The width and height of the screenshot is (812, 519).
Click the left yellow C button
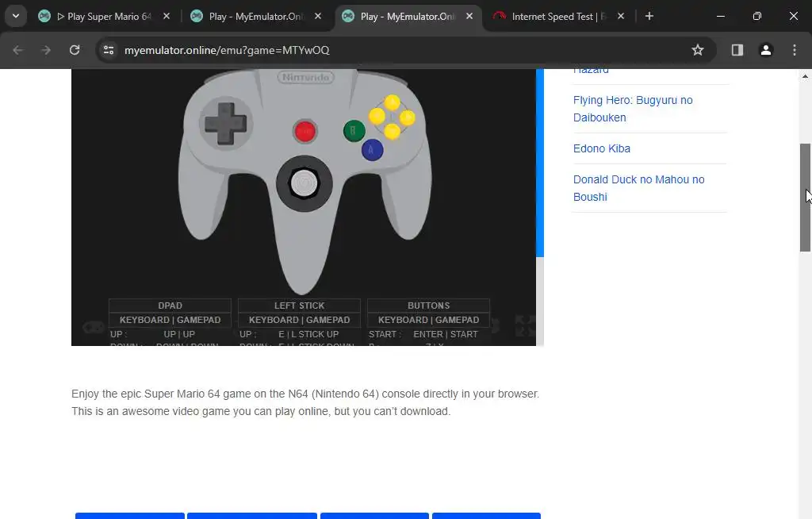[x=377, y=116]
